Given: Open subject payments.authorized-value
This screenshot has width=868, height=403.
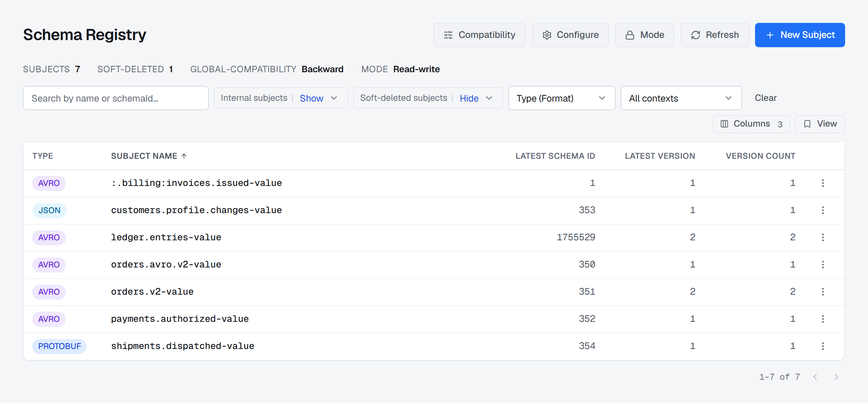Looking at the screenshot, I should coord(180,319).
